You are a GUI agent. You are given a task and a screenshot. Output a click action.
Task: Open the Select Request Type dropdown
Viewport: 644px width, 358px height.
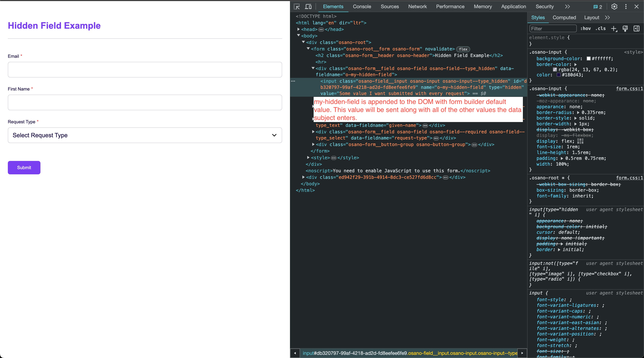click(x=145, y=135)
